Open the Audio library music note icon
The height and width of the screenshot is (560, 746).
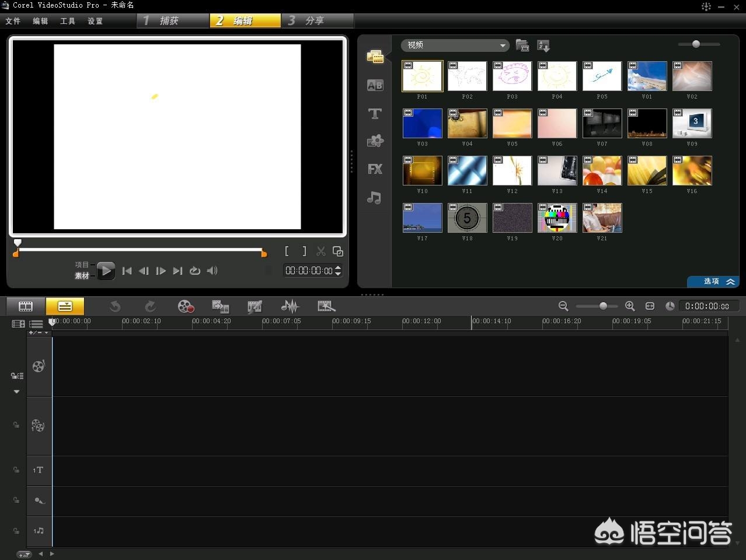point(374,198)
